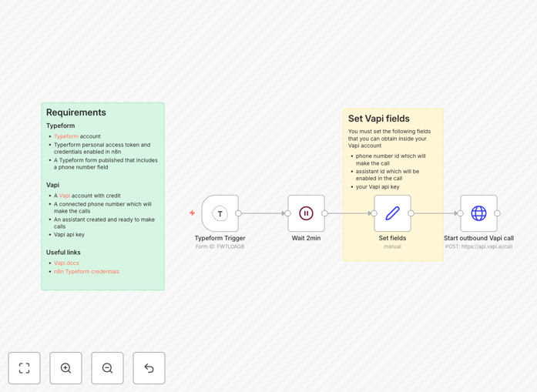537x392 pixels.
Task: Click the fit-to-view canvas button
Action: point(25,368)
